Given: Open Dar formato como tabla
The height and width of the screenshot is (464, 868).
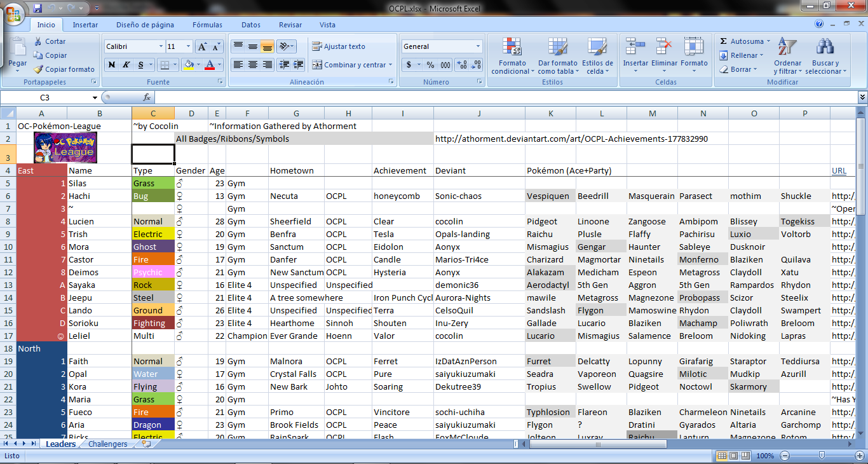Looking at the screenshot, I should 557,56.
